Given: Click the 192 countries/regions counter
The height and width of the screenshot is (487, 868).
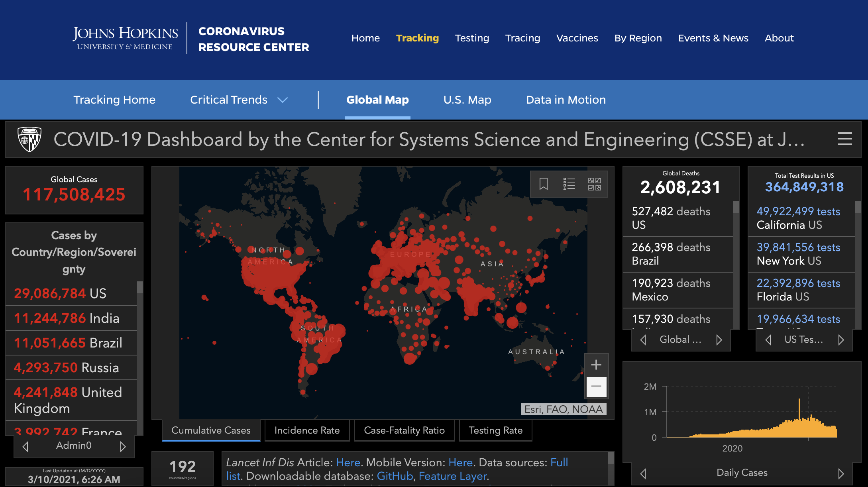Looking at the screenshot, I should 183,469.
